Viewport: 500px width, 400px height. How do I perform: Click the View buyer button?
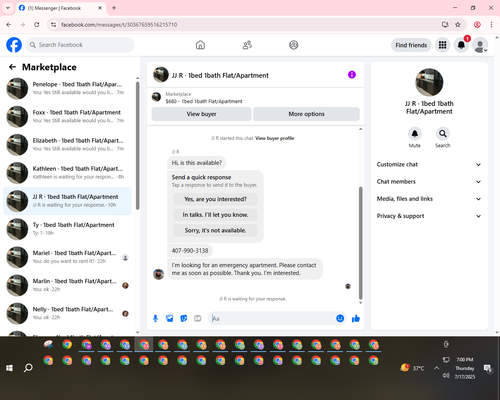coord(201,114)
